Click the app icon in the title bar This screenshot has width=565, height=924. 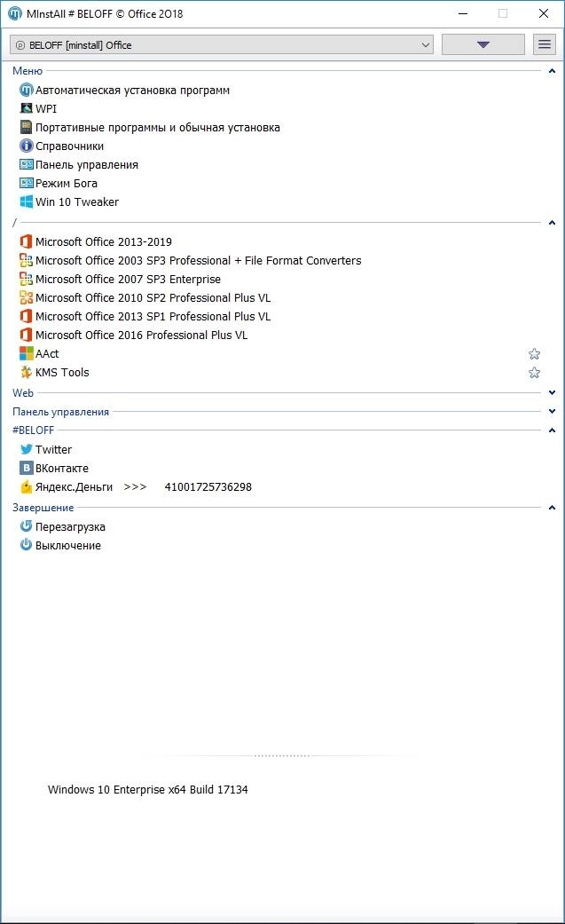pos(15,13)
